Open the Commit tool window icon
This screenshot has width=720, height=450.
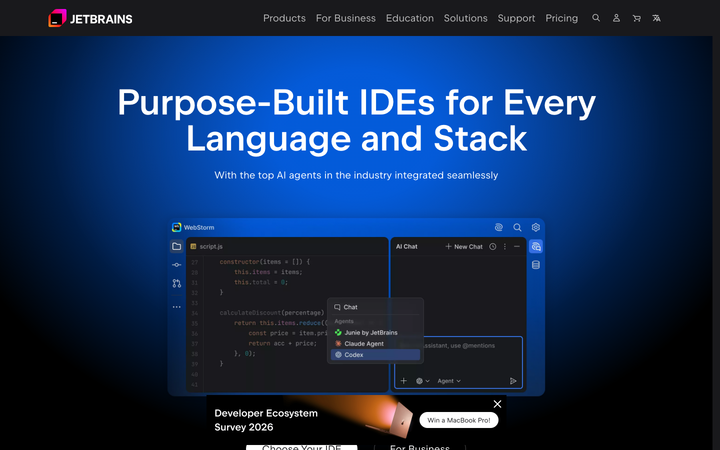click(176, 265)
